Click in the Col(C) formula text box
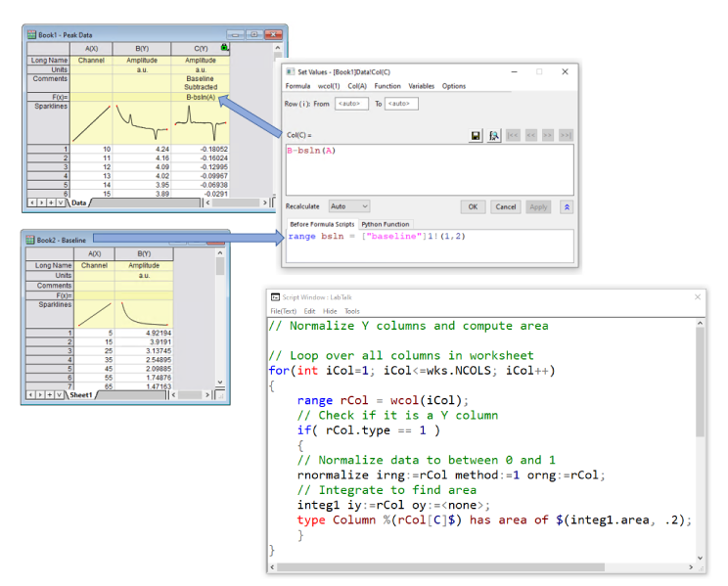 [430, 169]
